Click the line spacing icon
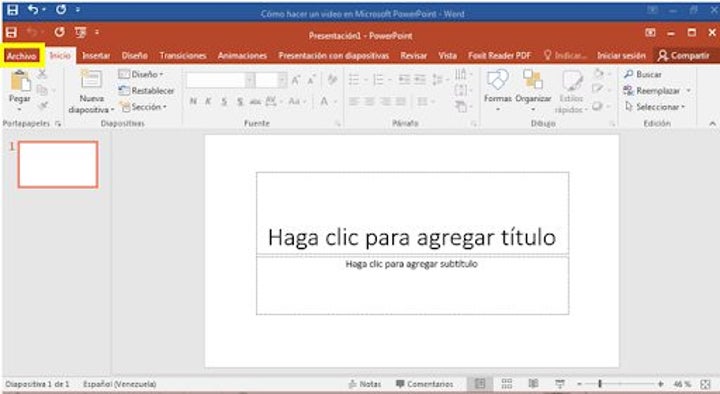This screenshot has height=394, width=720. 437,80
